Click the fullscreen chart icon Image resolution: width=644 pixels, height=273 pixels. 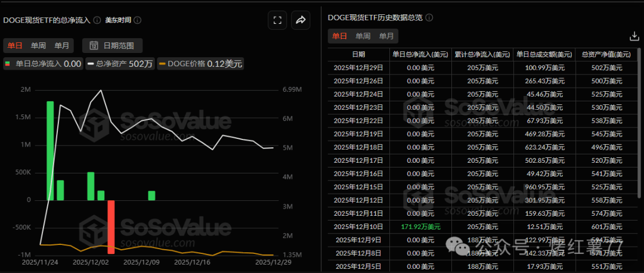(x=277, y=20)
